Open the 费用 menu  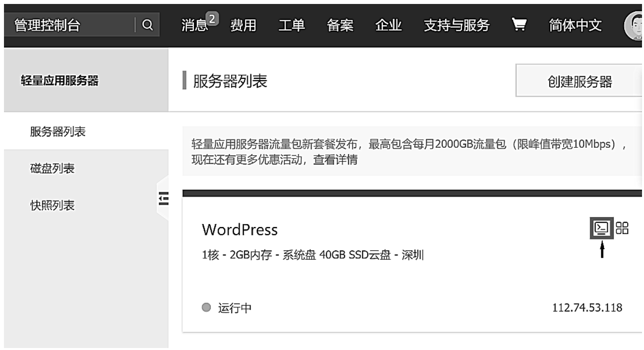pyautogui.click(x=243, y=26)
